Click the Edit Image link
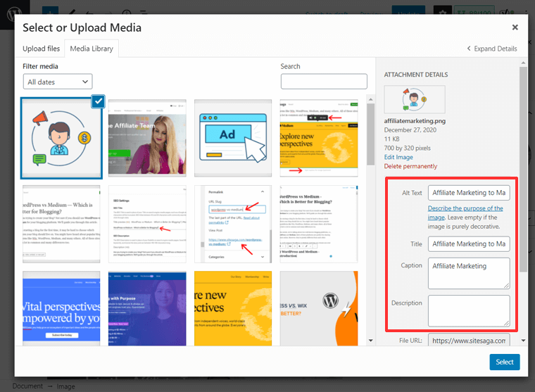The image size is (535, 392). [398, 157]
